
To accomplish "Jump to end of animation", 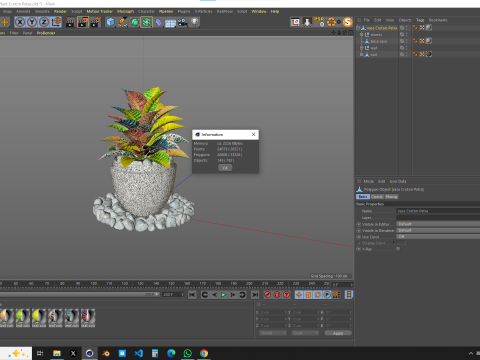I will pos(255,295).
